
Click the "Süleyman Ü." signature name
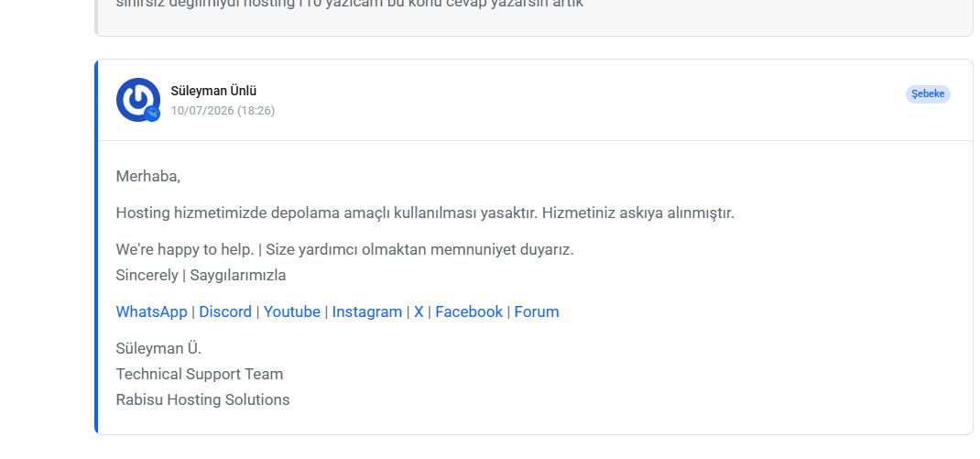[x=158, y=348]
